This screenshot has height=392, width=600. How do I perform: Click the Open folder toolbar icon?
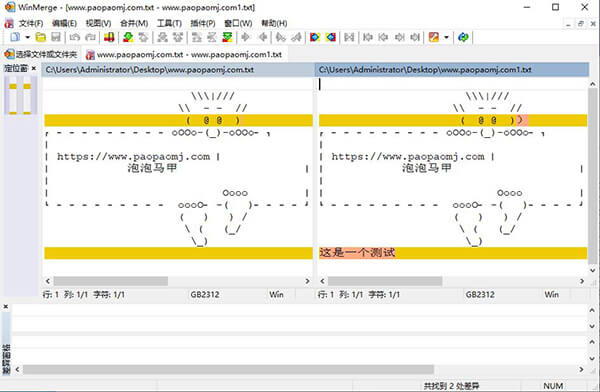41,37
